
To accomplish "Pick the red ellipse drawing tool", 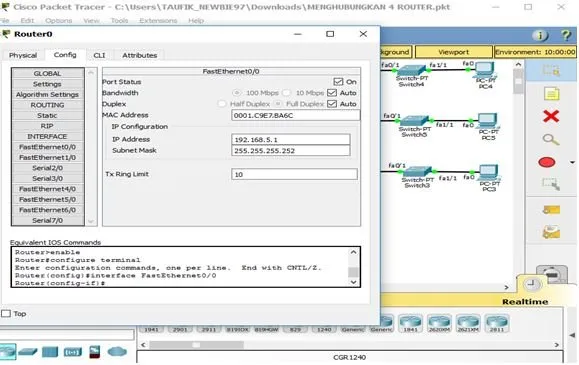I will [x=547, y=163].
